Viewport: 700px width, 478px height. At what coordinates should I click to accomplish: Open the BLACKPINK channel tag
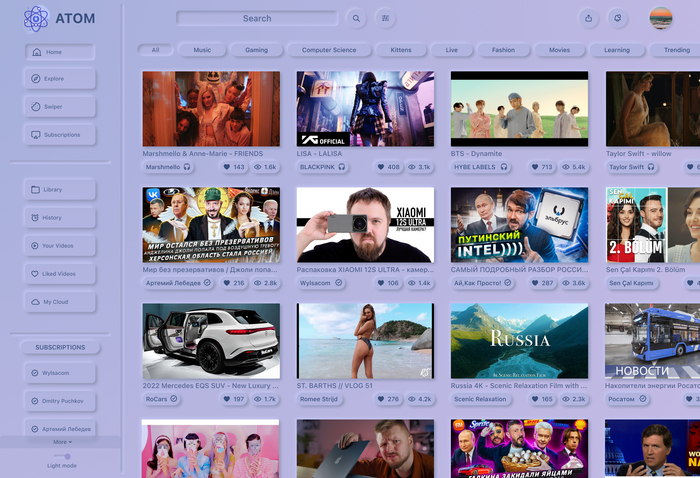[322, 167]
